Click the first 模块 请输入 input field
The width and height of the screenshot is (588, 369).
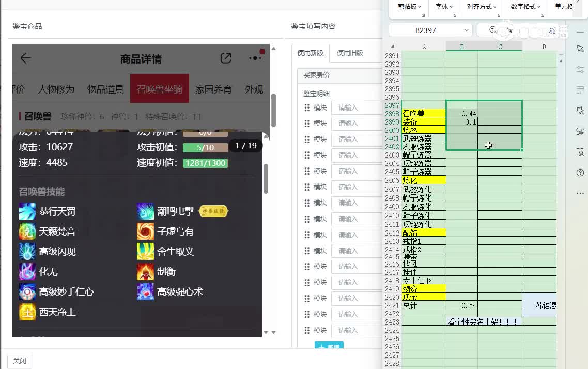coord(356,107)
